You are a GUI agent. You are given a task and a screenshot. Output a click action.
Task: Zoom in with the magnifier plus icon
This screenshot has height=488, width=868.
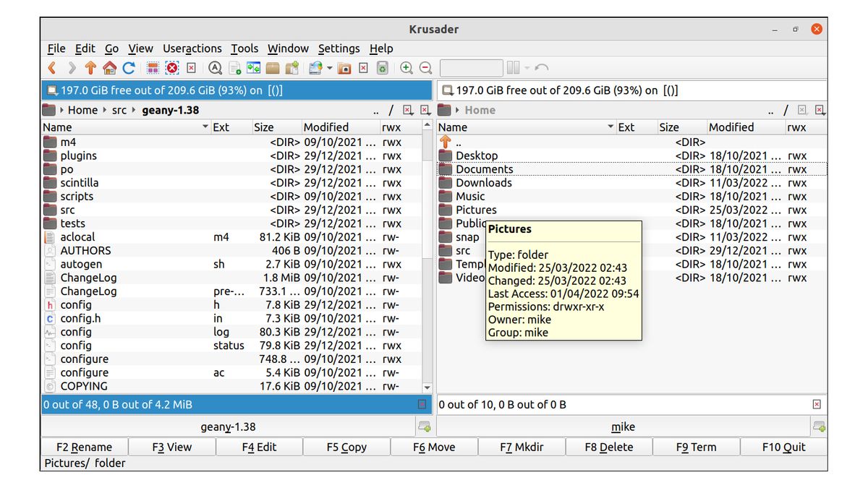click(x=406, y=67)
